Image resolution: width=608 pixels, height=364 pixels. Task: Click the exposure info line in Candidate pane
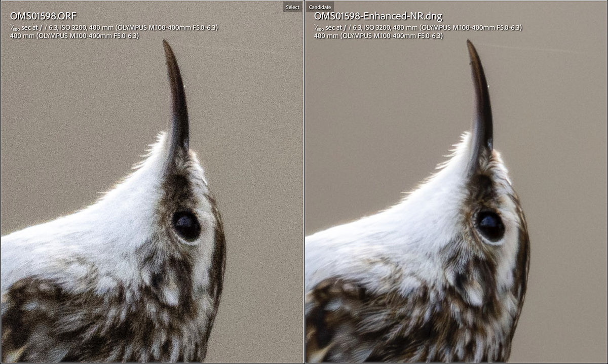coord(418,27)
